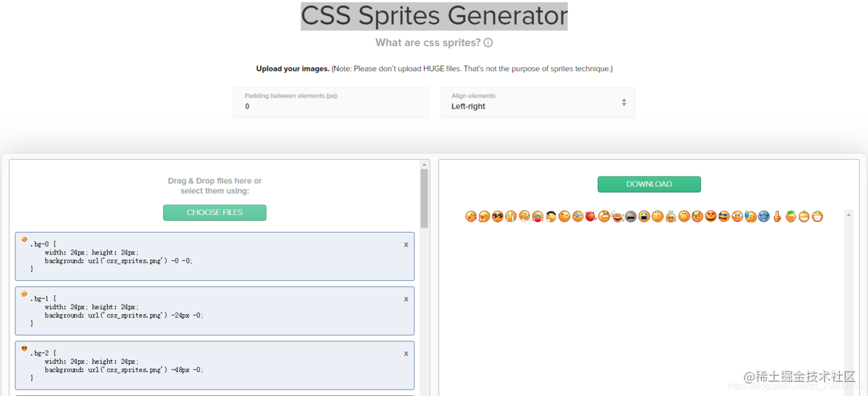Click the ".bg-2 {" selector text

pyautogui.click(x=43, y=353)
